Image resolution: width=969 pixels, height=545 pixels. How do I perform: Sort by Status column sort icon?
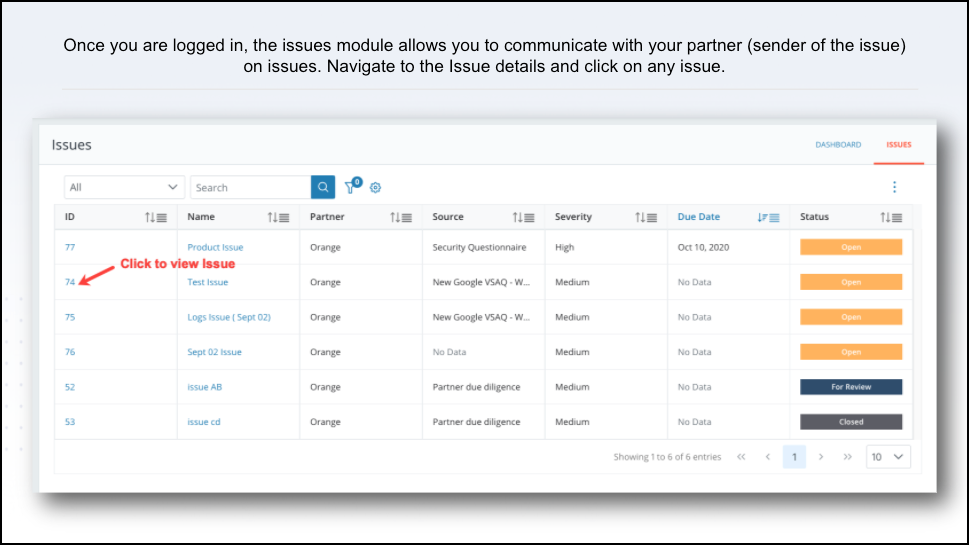(x=891, y=218)
